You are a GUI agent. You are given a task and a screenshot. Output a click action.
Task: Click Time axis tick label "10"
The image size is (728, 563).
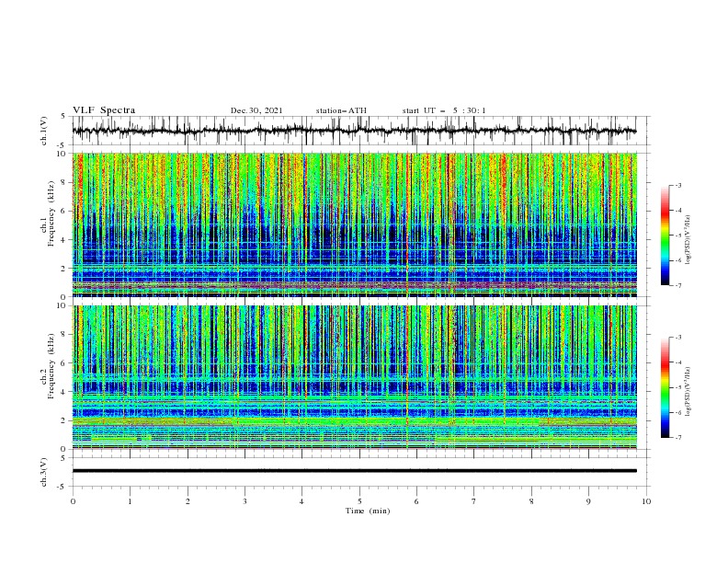(646, 501)
